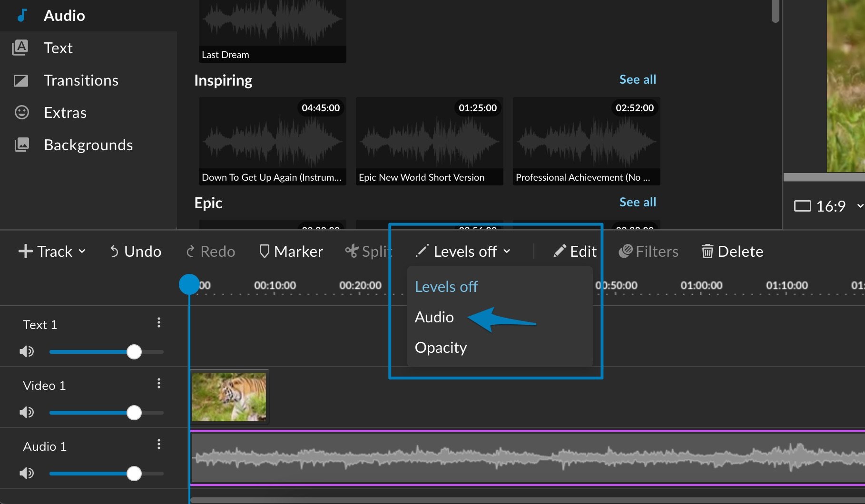This screenshot has width=865, height=504.
Task: Expand the Levels off dropdown chevron
Action: 507,252
